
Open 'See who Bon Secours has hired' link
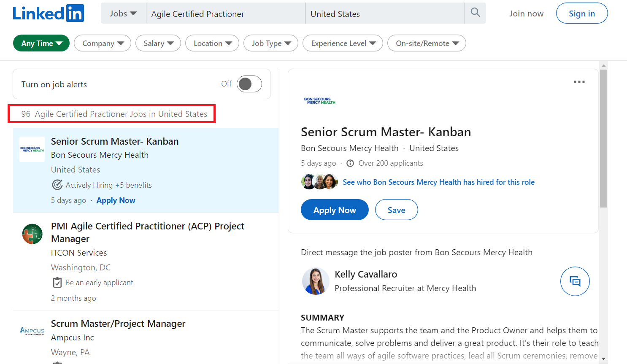(x=438, y=182)
